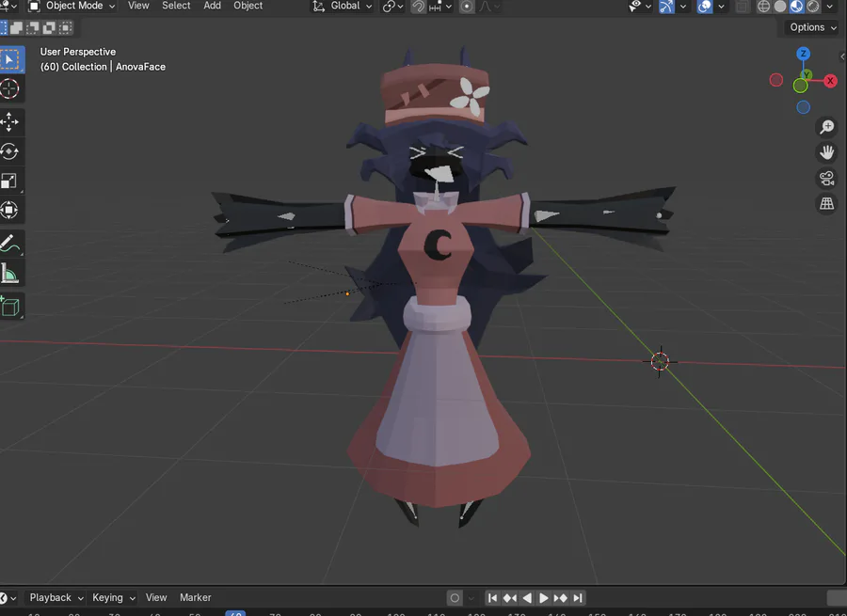847x616 pixels.
Task: Toggle X-ray mode button
Action: click(743, 7)
